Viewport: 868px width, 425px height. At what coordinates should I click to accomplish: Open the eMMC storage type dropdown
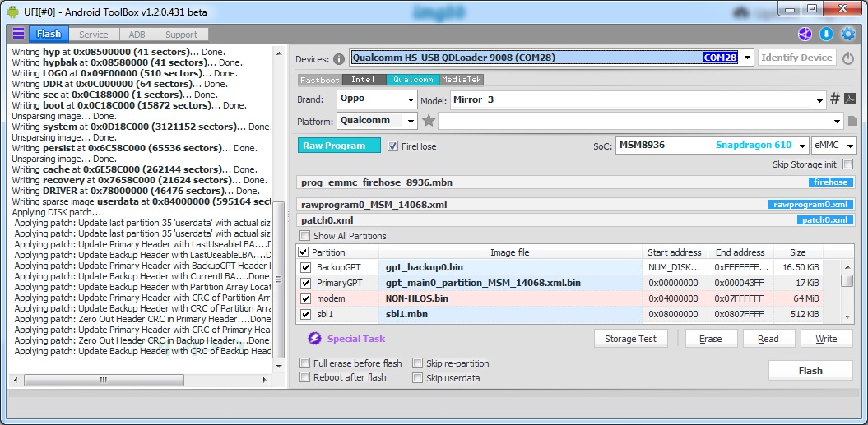tap(850, 146)
